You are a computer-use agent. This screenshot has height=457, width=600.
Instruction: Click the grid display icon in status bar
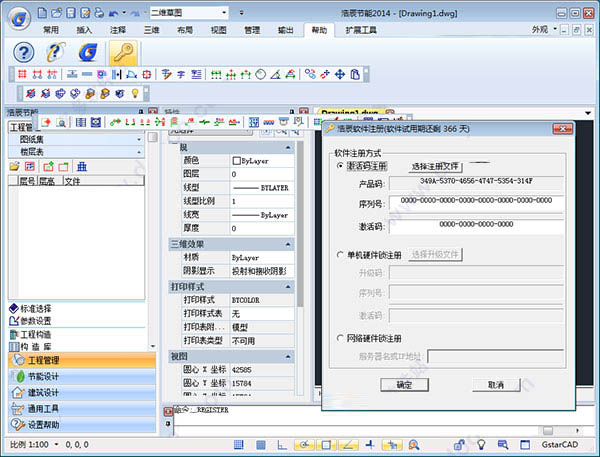tap(261, 444)
